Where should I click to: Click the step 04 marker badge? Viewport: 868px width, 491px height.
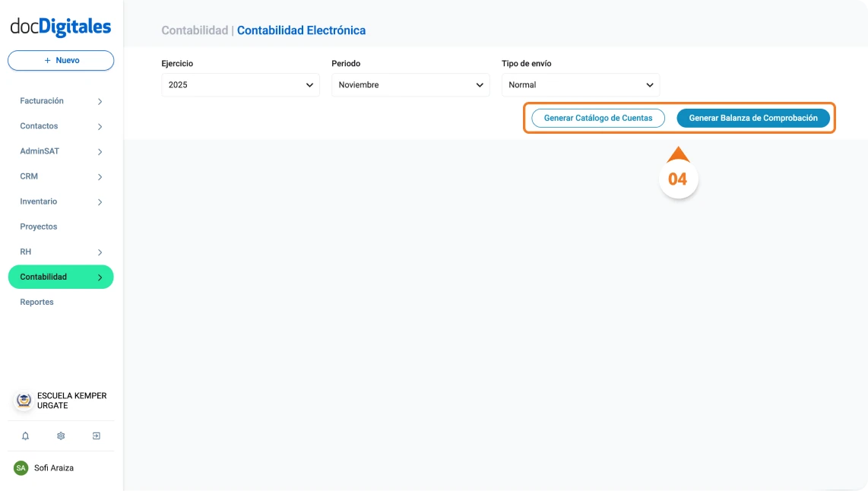click(x=678, y=178)
